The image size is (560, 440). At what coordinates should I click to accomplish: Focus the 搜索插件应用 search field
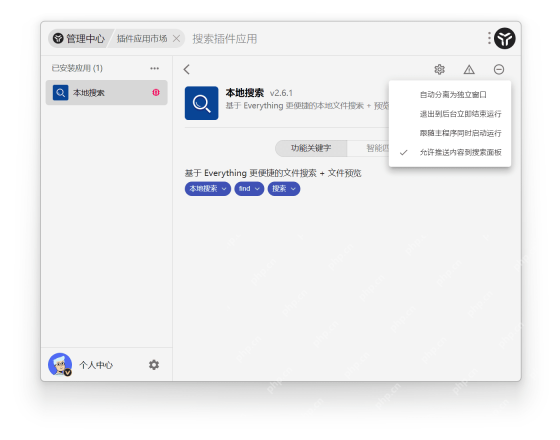pos(225,39)
